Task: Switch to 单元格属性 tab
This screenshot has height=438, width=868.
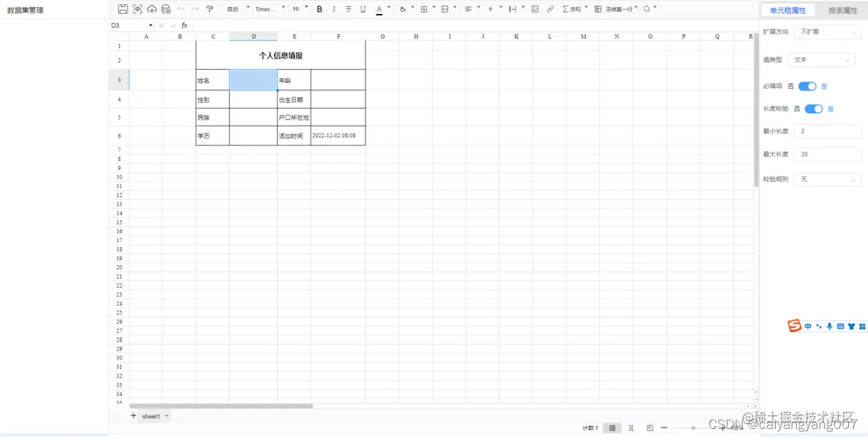Action: [x=787, y=10]
